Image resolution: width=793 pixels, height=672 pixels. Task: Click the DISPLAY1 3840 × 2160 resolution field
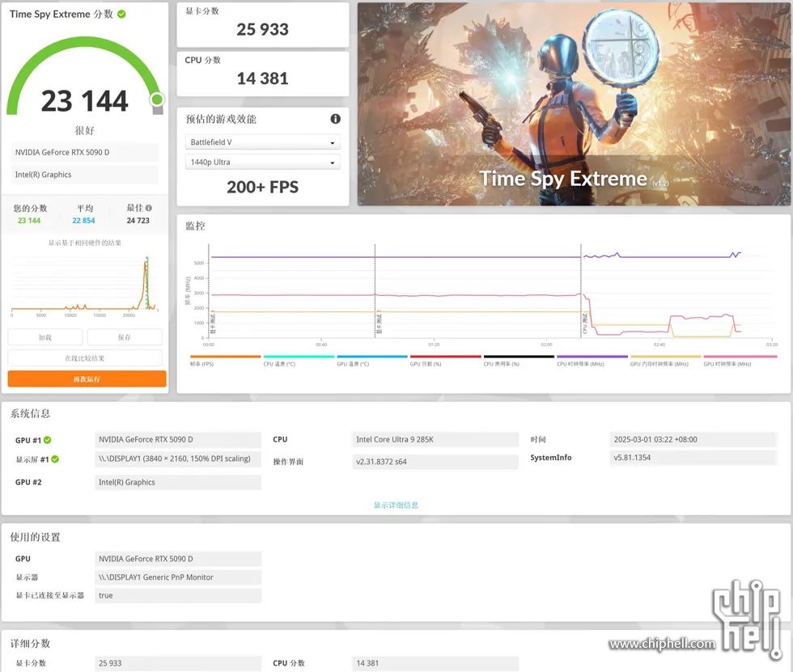[178, 459]
